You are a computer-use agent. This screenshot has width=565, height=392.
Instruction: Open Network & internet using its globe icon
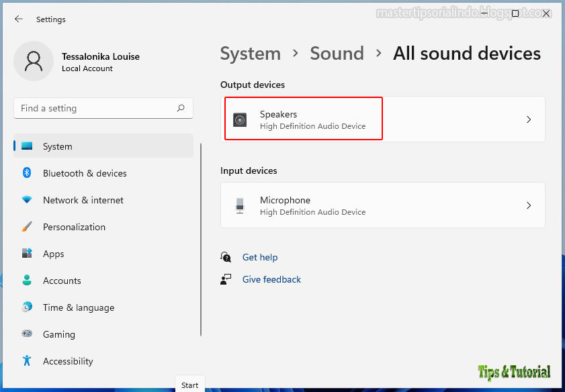[x=26, y=200]
